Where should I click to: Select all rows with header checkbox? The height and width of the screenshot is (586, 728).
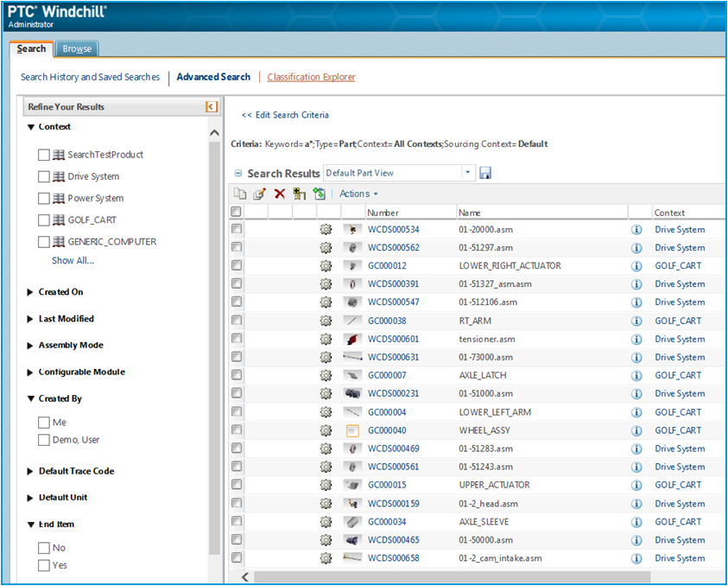pyautogui.click(x=236, y=212)
